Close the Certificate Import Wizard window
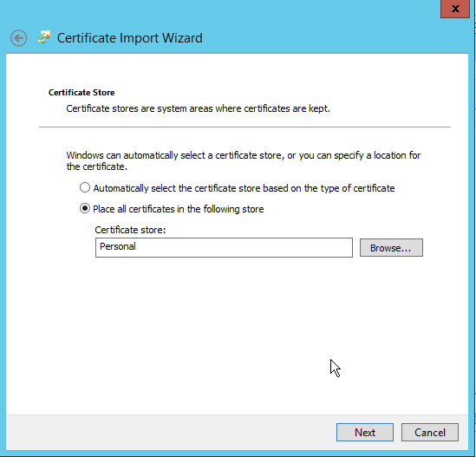The width and height of the screenshot is (476, 457). (x=455, y=9)
